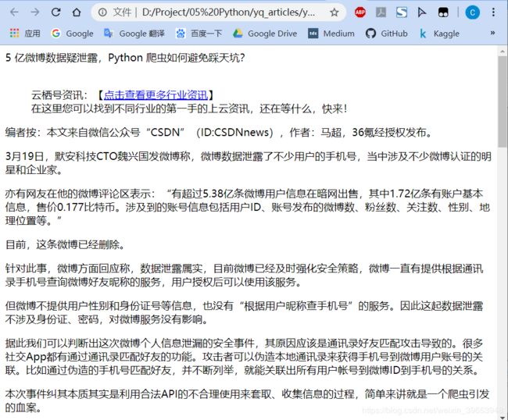Click the paragraph starting with 亦有网友
This screenshot has height=420, width=508.
pos(248,207)
